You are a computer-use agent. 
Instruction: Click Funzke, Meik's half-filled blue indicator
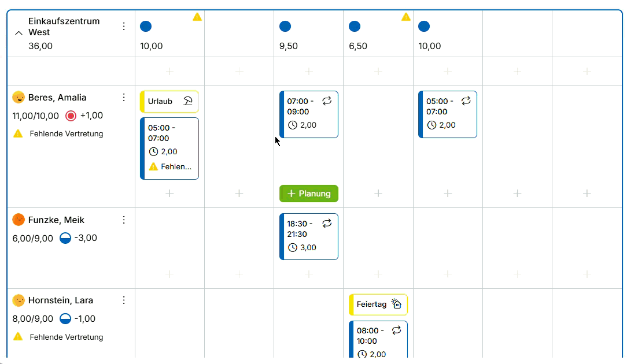point(65,238)
